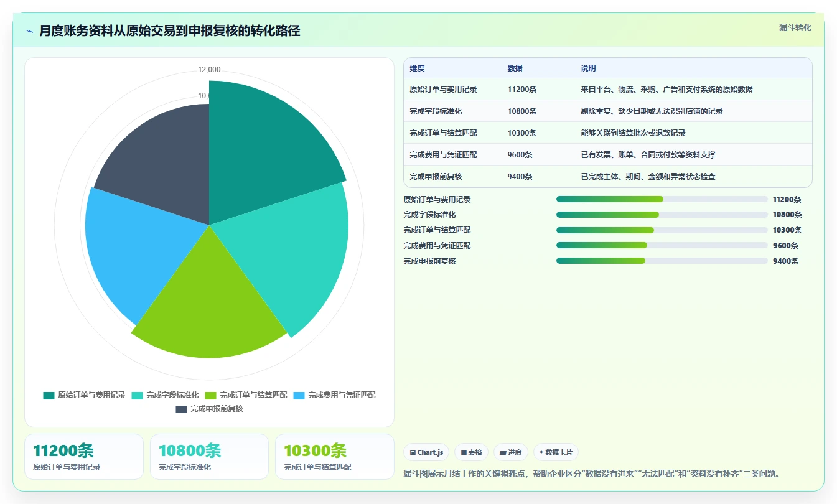
Task: Click progress bar for 原始订单与费用记录
Action: [662, 199]
